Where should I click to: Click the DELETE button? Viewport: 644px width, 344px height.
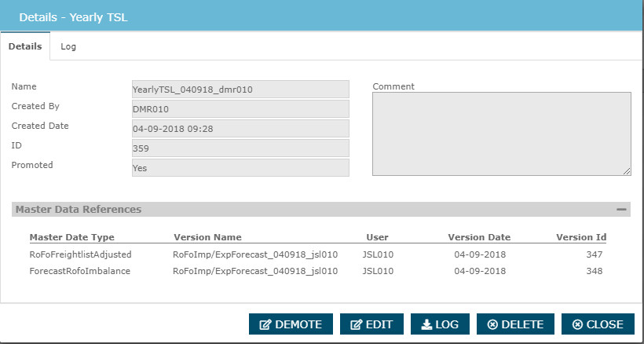pyautogui.click(x=514, y=324)
